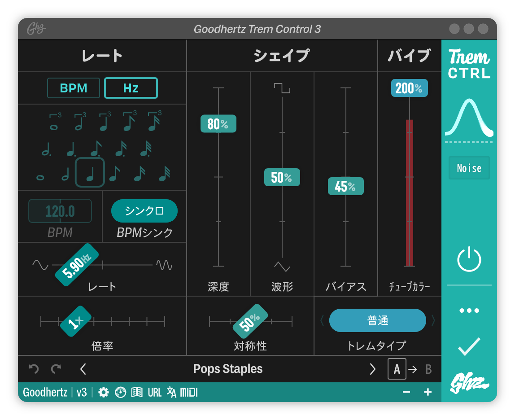Click the 200% tube color slider handle

click(x=409, y=88)
